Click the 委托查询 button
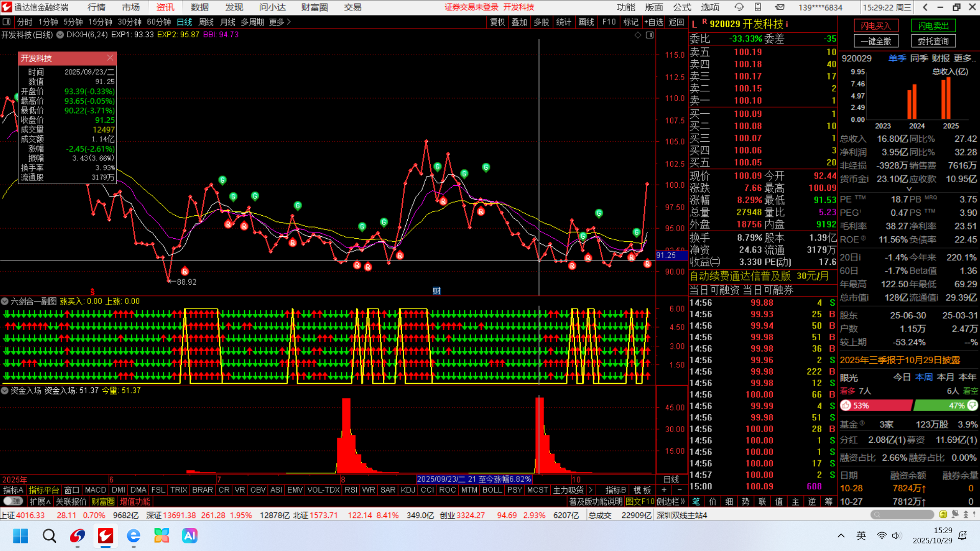980x551 pixels. pyautogui.click(x=933, y=41)
